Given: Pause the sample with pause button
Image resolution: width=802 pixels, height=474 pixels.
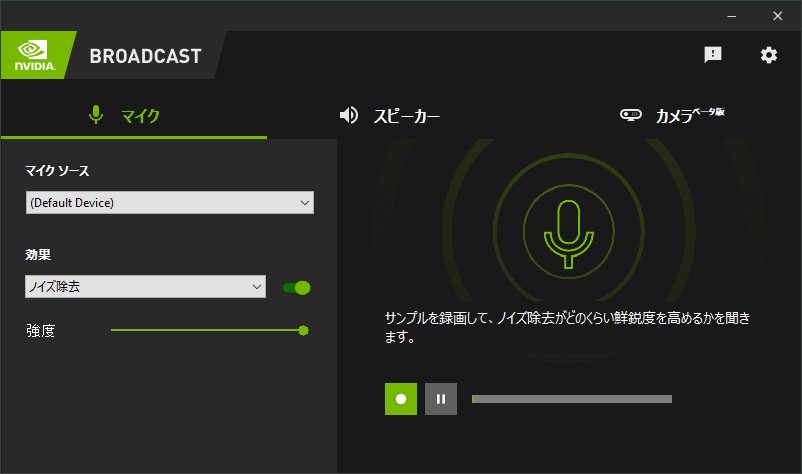Looking at the screenshot, I should coord(441,399).
